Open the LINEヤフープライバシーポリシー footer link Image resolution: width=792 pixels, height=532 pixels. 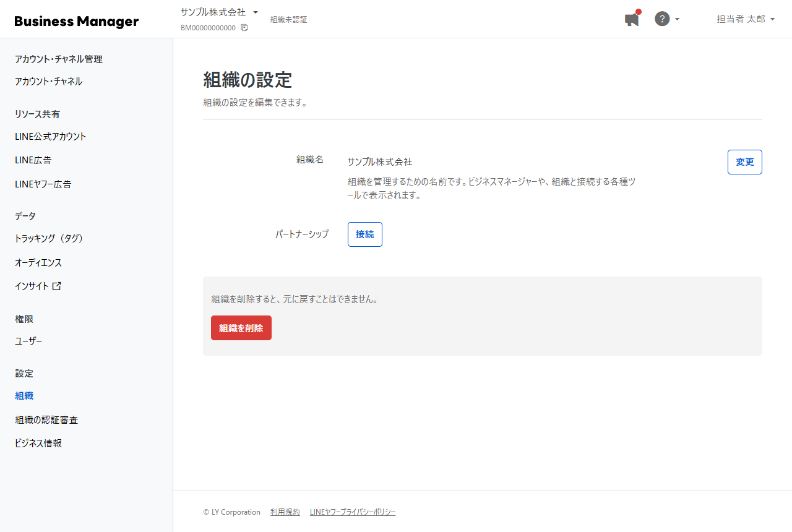pyautogui.click(x=353, y=512)
